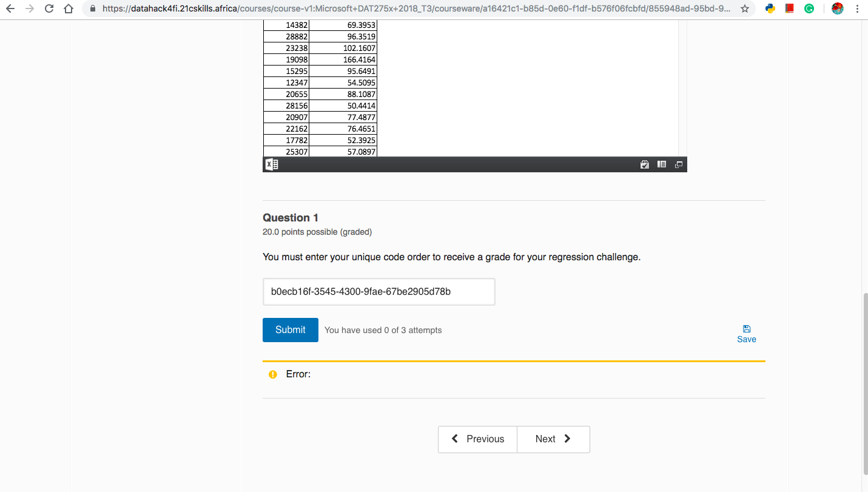This screenshot has width=868, height=492.
Task: Bookmark this page with the star icon
Action: [x=745, y=9]
